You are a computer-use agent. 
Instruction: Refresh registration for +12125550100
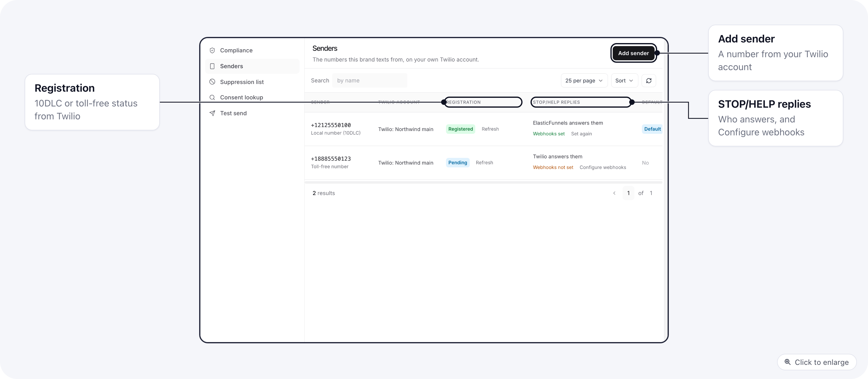[490, 129]
